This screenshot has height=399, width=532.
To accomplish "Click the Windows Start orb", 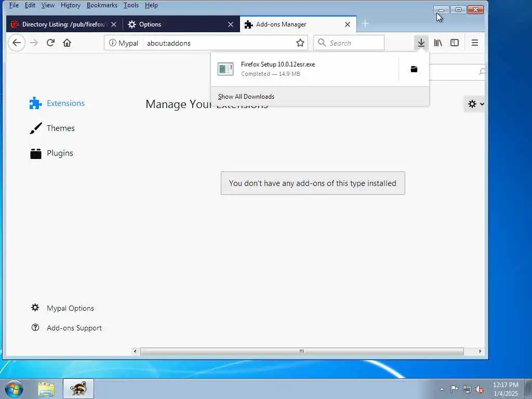I will pos(14,389).
